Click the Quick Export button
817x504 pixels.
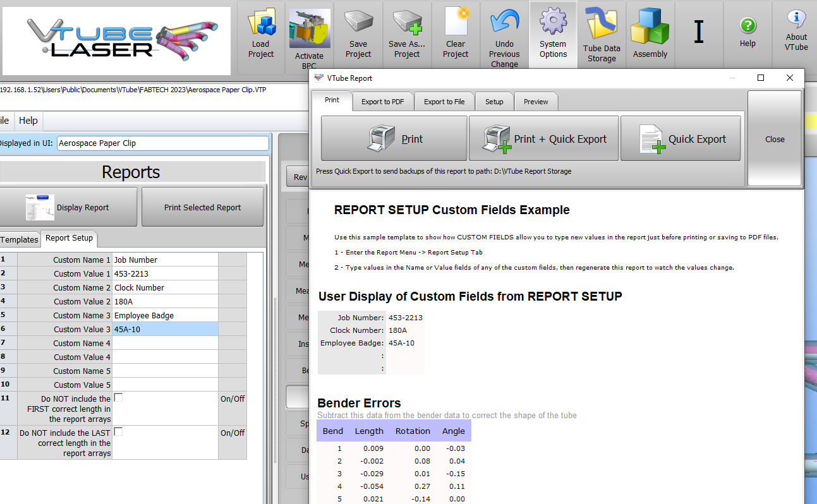pyautogui.click(x=681, y=138)
